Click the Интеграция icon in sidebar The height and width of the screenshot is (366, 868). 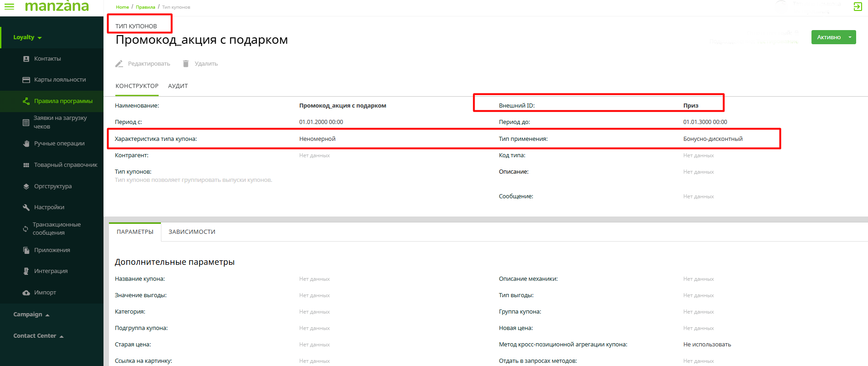coord(26,271)
